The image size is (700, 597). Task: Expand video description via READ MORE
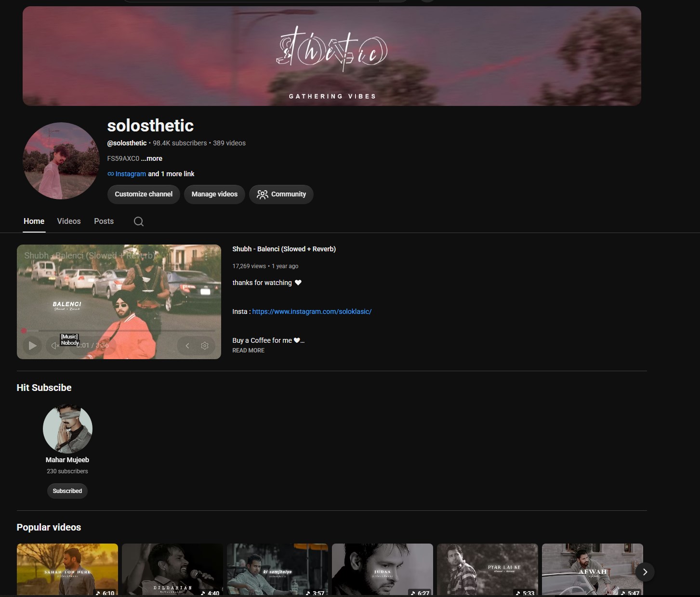pos(248,350)
